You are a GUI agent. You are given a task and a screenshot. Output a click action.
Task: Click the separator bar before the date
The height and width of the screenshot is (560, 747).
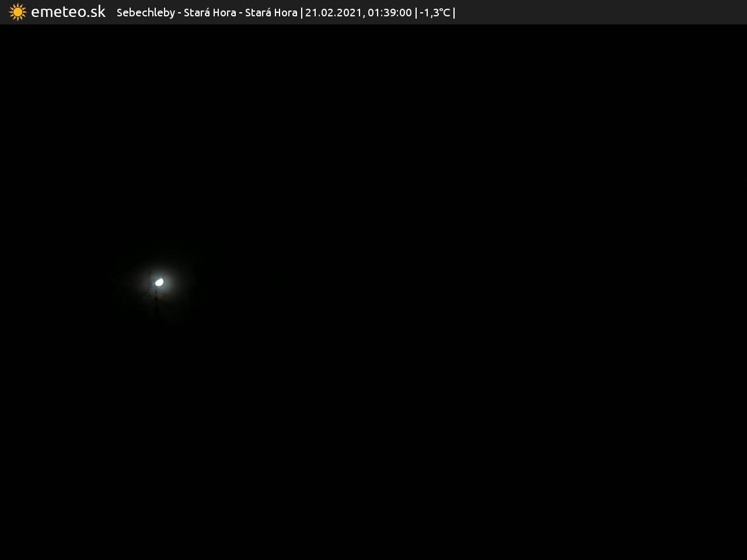click(x=302, y=12)
